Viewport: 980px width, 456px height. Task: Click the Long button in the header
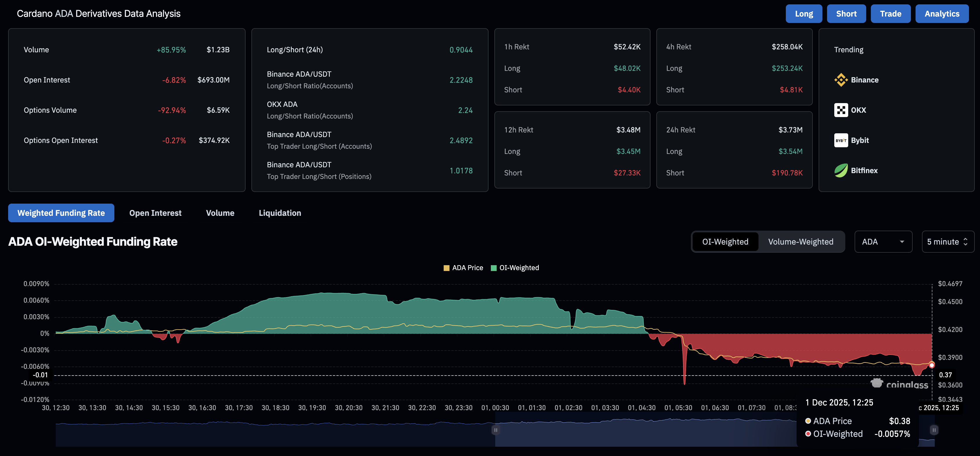tap(804, 13)
